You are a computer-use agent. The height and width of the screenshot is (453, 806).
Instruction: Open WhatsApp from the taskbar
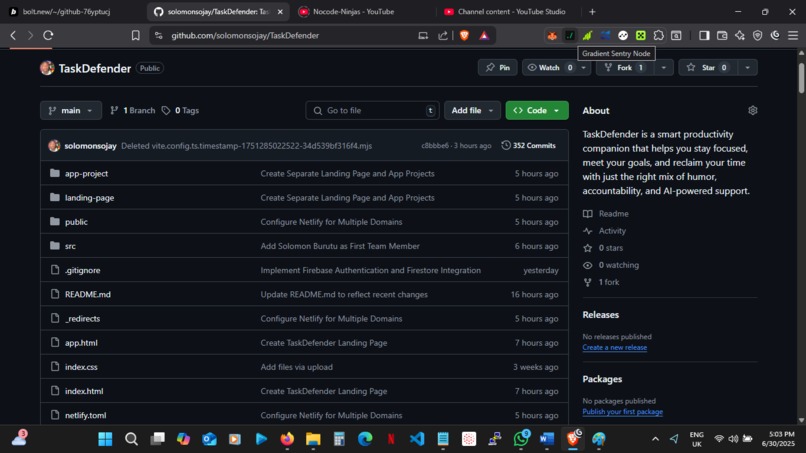[521, 439]
